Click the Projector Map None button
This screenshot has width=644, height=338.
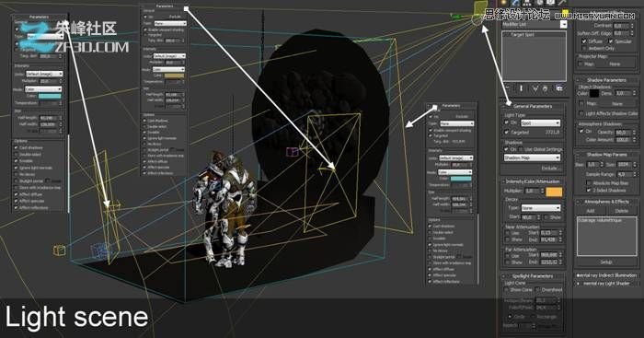(x=615, y=64)
